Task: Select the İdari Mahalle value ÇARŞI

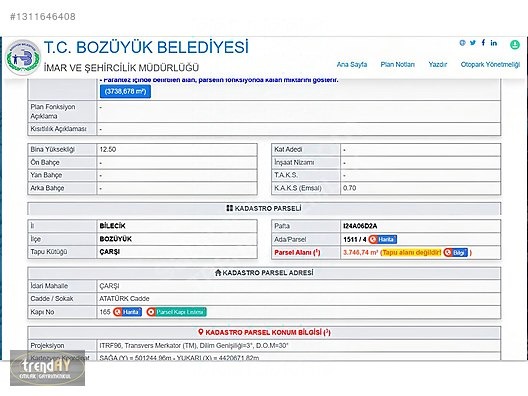Action: click(109, 286)
